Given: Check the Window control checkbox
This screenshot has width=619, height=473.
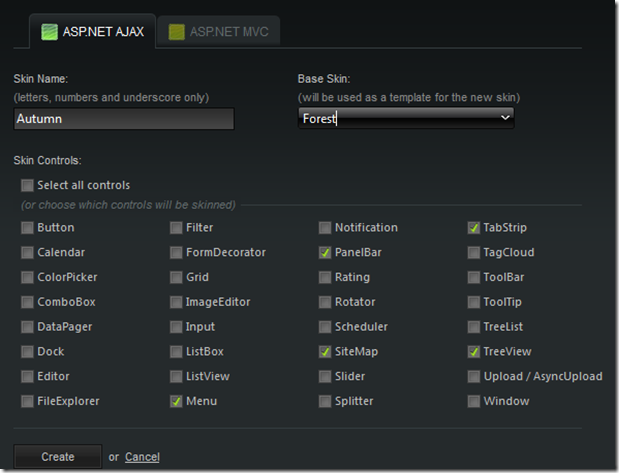Looking at the screenshot, I should tap(474, 402).
